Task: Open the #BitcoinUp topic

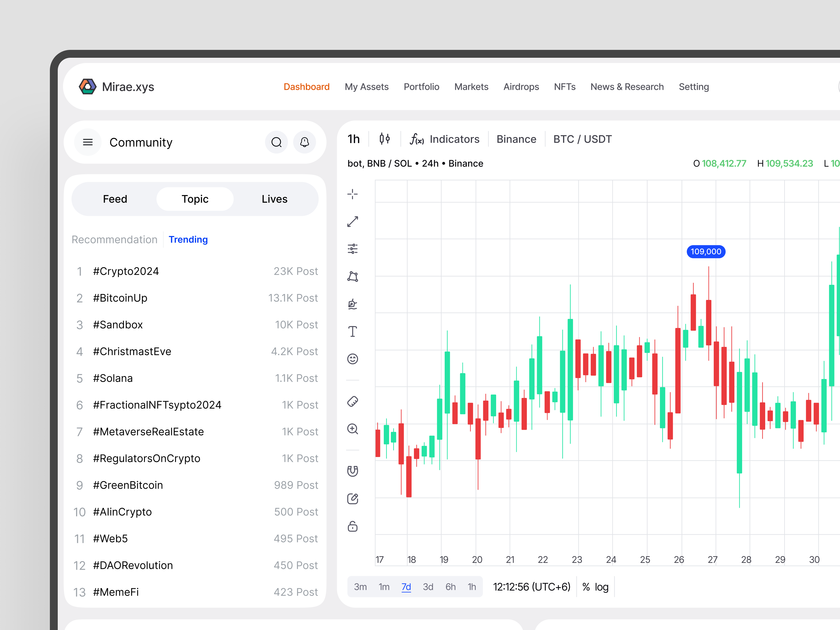Action: 195,298
